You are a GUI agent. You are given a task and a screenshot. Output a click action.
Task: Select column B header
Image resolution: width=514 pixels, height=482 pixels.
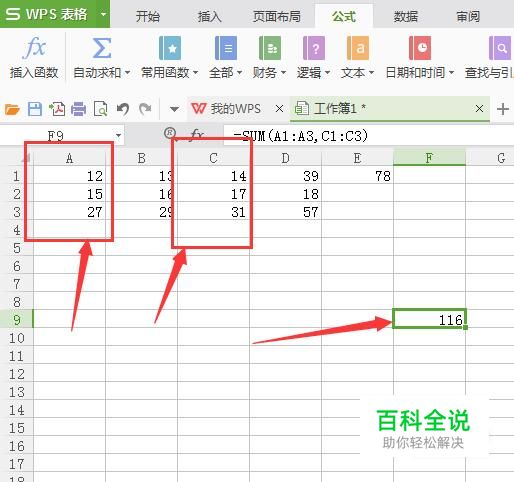tap(141, 158)
